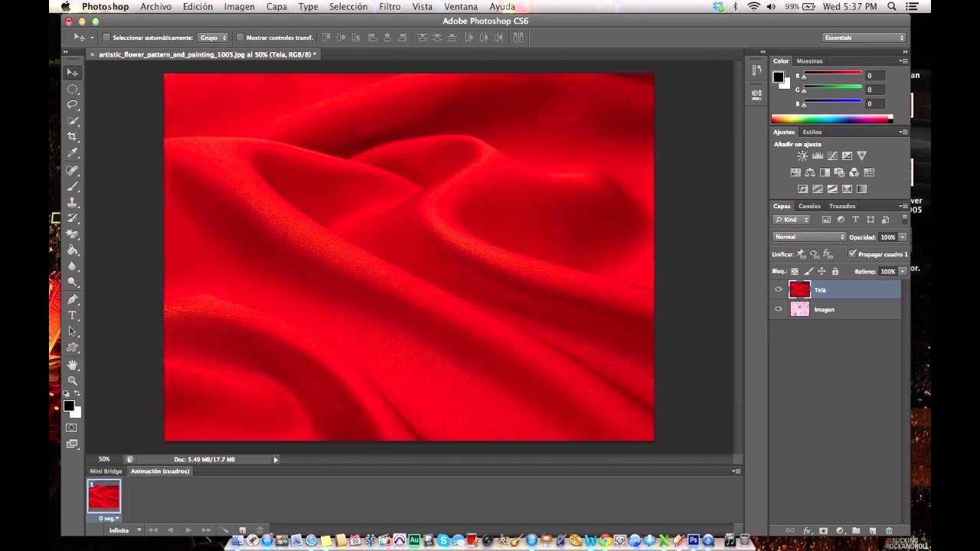
Task: Select the Lasso tool
Action: pos(73,105)
